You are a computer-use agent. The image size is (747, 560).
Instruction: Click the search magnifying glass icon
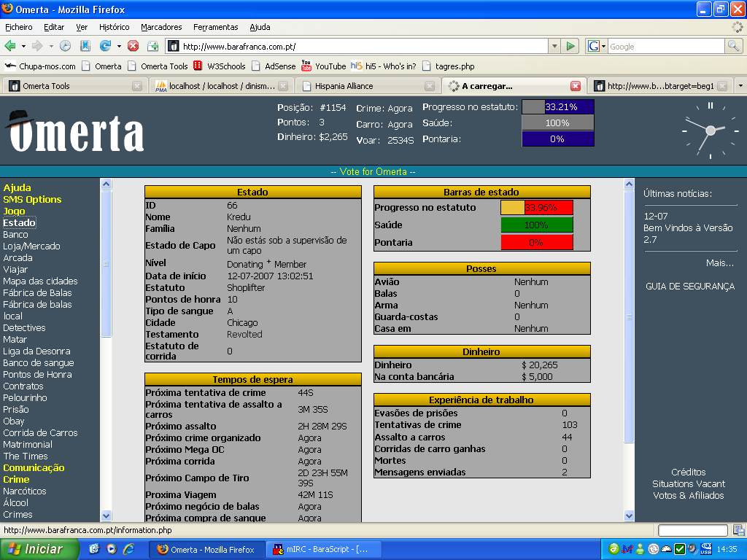click(733, 46)
